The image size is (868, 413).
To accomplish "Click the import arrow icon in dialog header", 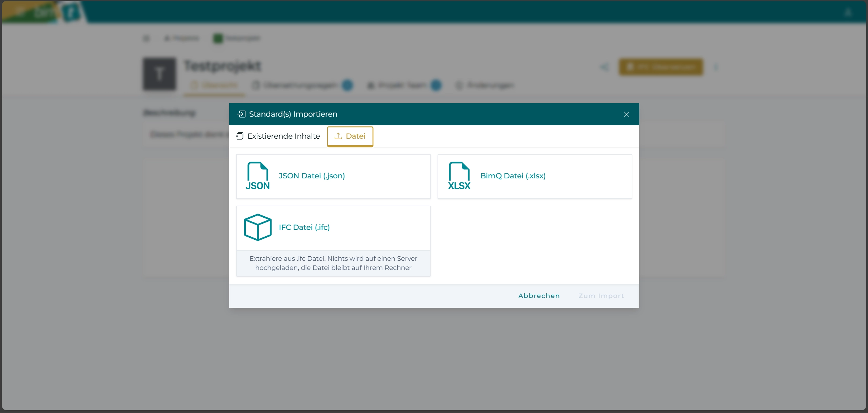I will tap(241, 114).
